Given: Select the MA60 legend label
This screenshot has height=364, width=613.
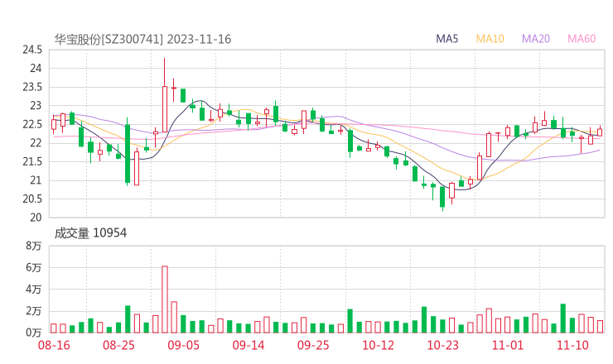Looking at the screenshot, I should click(x=582, y=39).
